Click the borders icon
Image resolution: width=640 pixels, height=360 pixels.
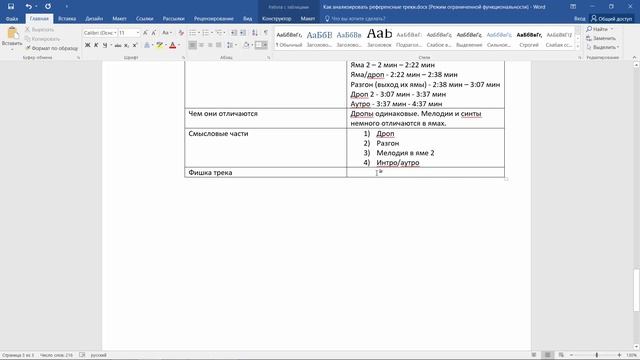click(x=258, y=45)
